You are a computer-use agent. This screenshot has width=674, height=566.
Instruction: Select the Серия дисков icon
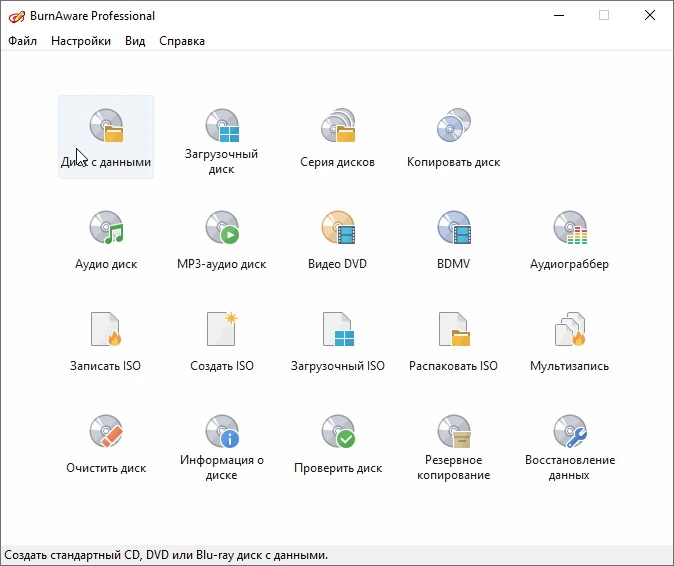click(x=337, y=137)
